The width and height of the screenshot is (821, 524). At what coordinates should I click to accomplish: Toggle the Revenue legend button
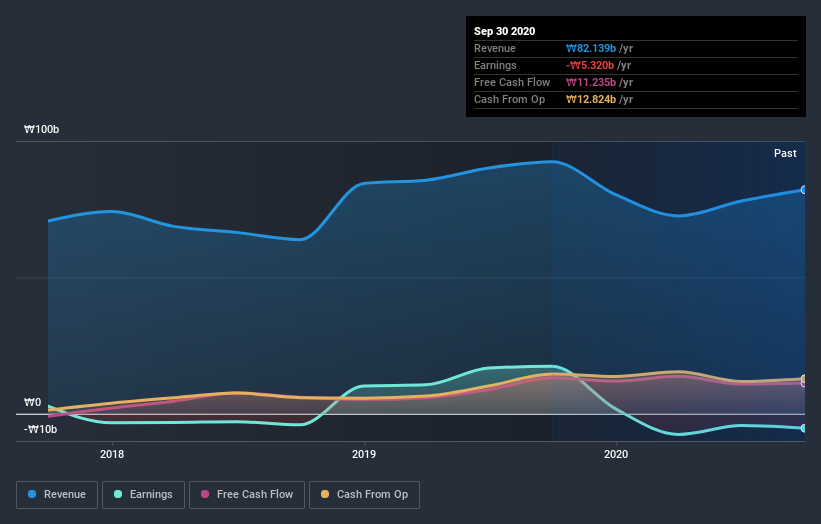point(57,495)
